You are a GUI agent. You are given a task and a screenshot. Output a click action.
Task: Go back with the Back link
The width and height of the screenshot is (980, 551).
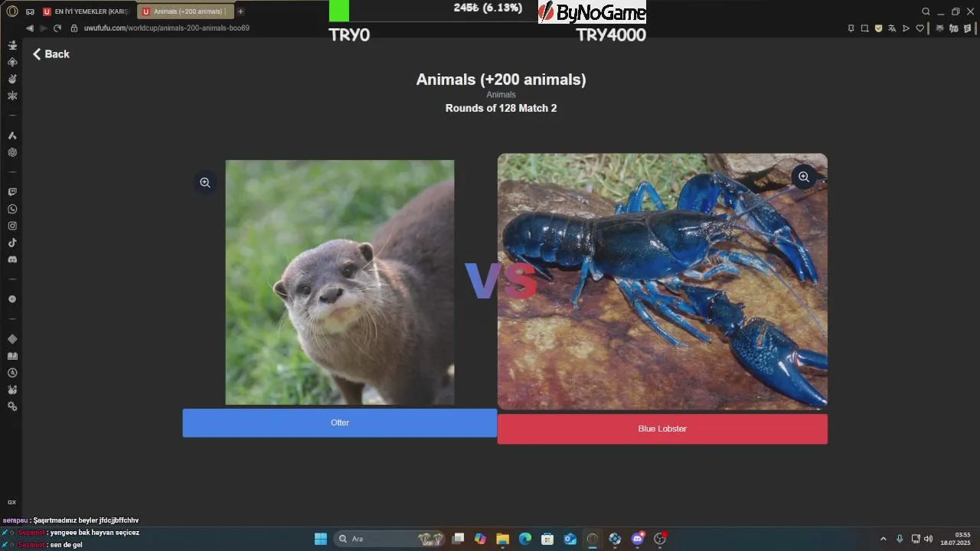pos(51,54)
